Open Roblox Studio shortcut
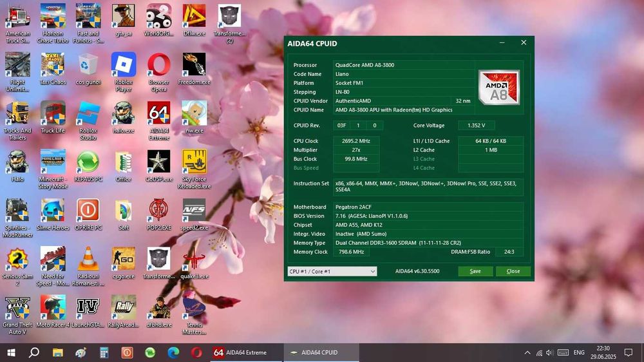 [x=88, y=120]
